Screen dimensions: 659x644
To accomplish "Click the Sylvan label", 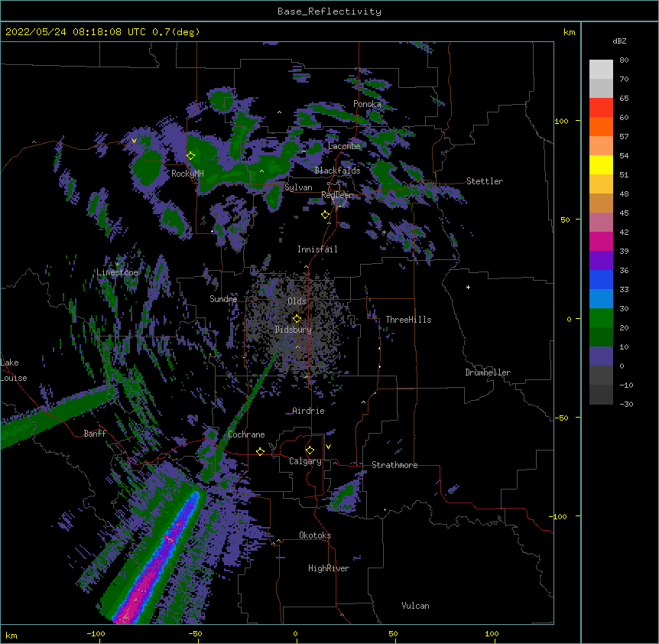I will pos(298,187).
